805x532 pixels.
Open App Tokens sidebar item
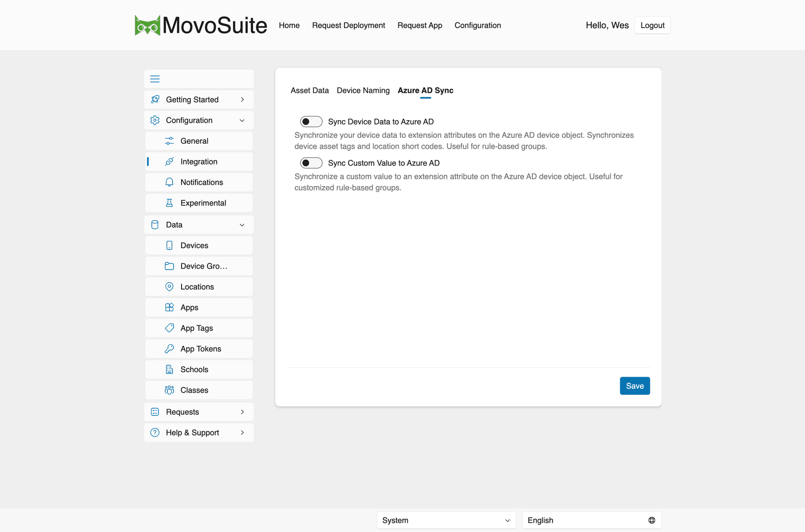(x=199, y=348)
